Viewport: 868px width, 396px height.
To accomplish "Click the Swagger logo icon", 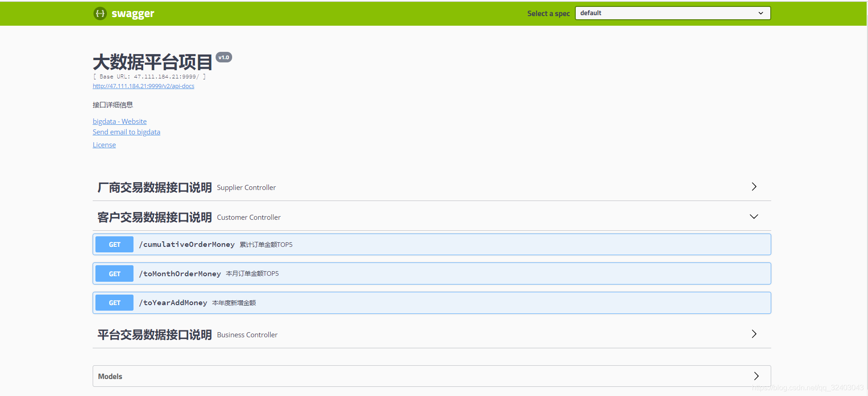I will (100, 13).
